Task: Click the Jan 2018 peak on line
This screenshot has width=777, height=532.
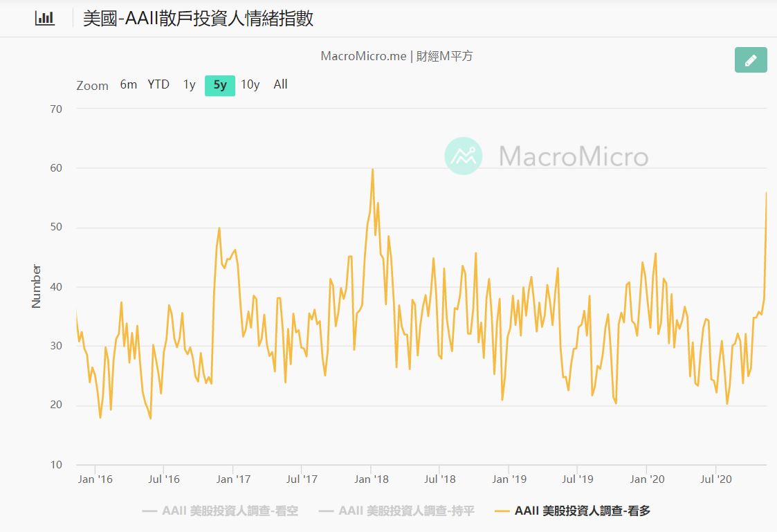Action: click(372, 169)
